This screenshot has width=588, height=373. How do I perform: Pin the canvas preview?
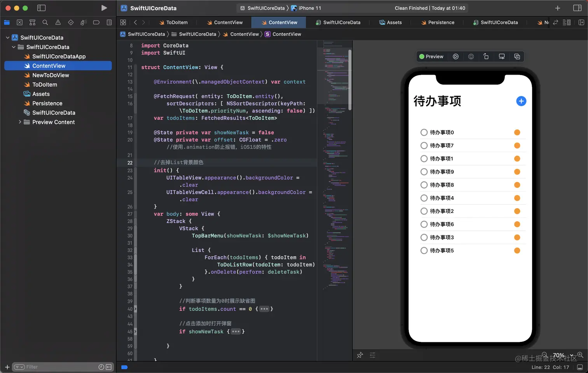pyautogui.click(x=360, y=355)
